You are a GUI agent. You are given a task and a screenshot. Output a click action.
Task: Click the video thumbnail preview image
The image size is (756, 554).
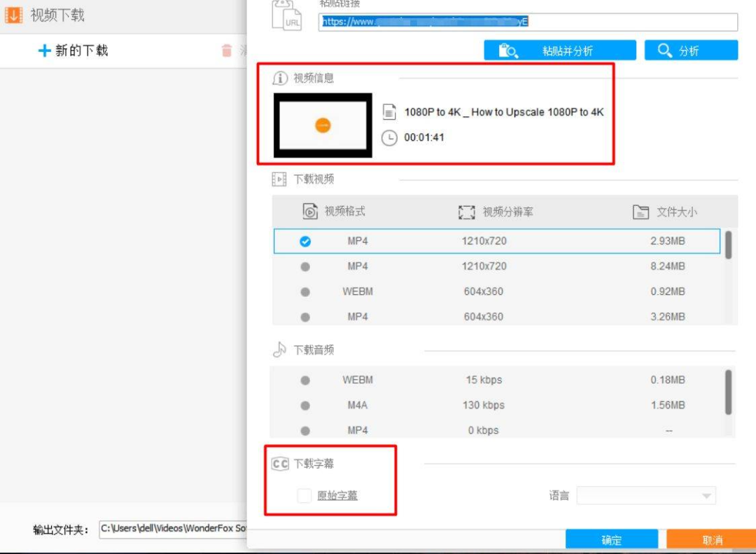[x=321, y=125]
